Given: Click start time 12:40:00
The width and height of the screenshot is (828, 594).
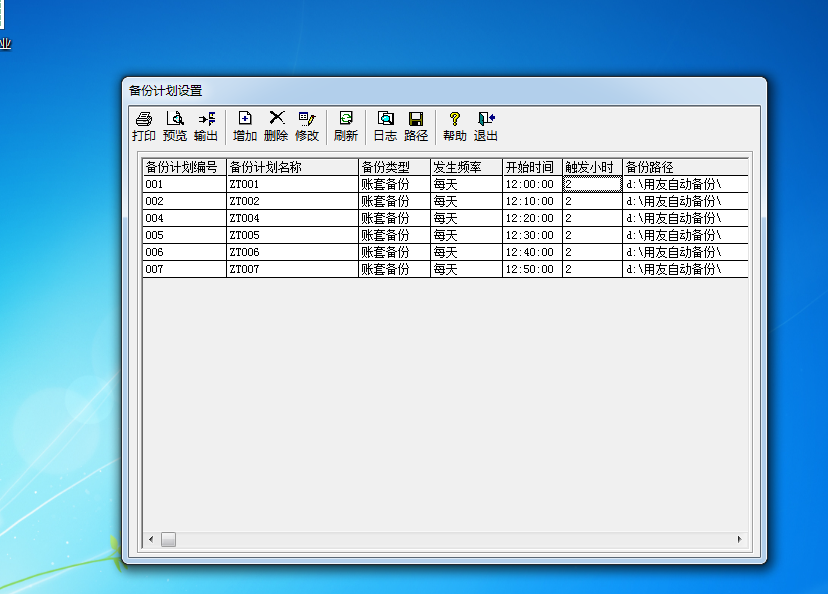Looking at the screenshot, I should tap(532, 252).
